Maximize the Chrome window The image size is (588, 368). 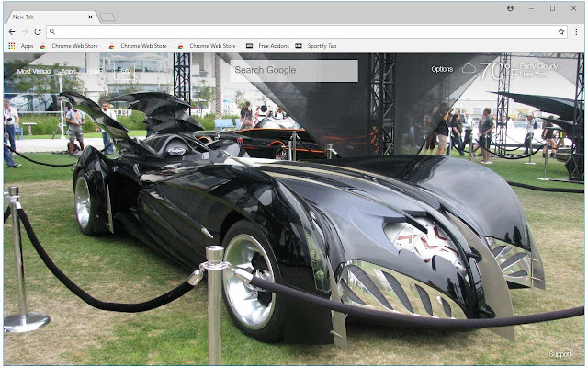552,8
